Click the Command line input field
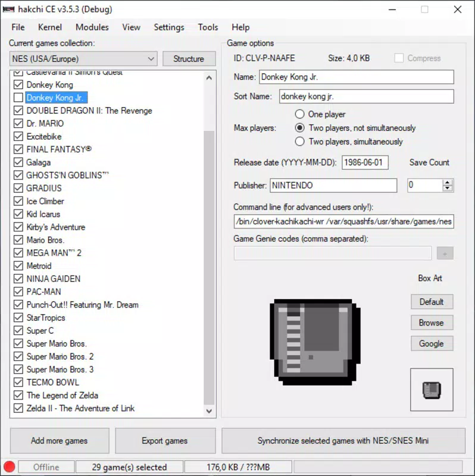 (344, 221)
